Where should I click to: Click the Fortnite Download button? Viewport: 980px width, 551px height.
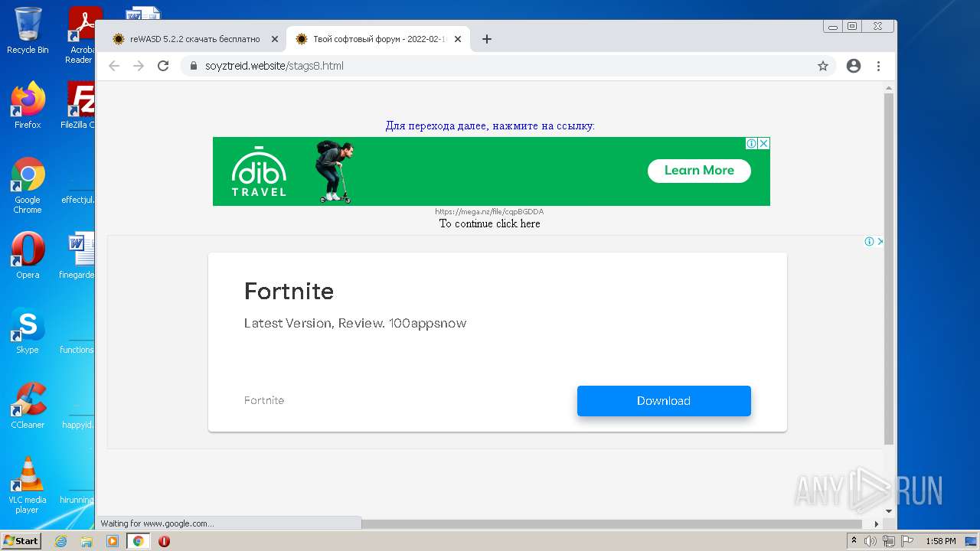point(664,401)
